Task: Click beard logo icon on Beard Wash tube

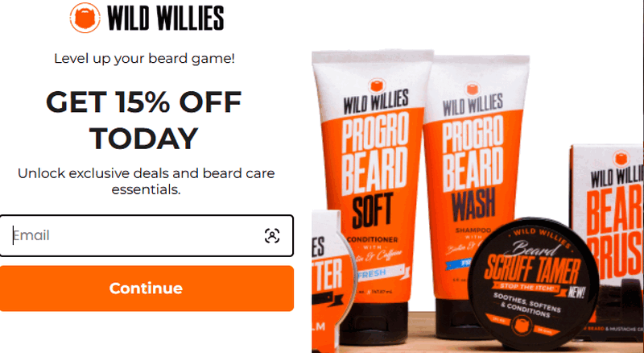Action: (473, 89)
